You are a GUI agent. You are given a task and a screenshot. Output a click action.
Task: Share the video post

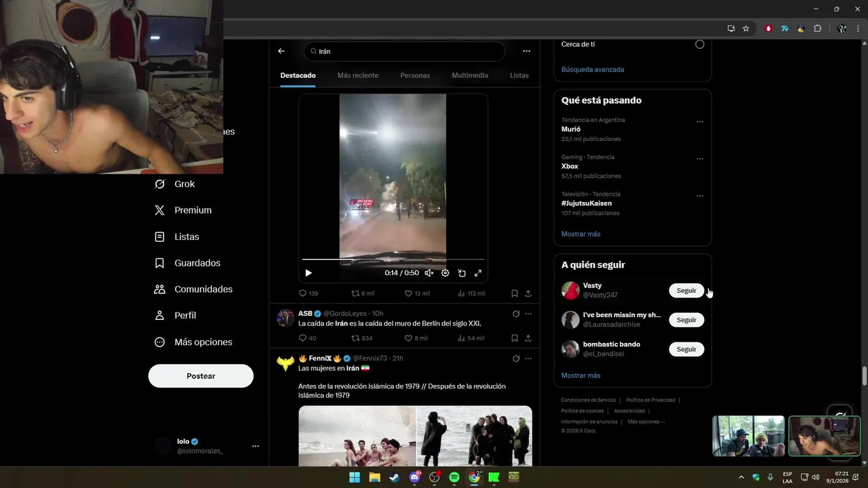click(x=528, y=293)
